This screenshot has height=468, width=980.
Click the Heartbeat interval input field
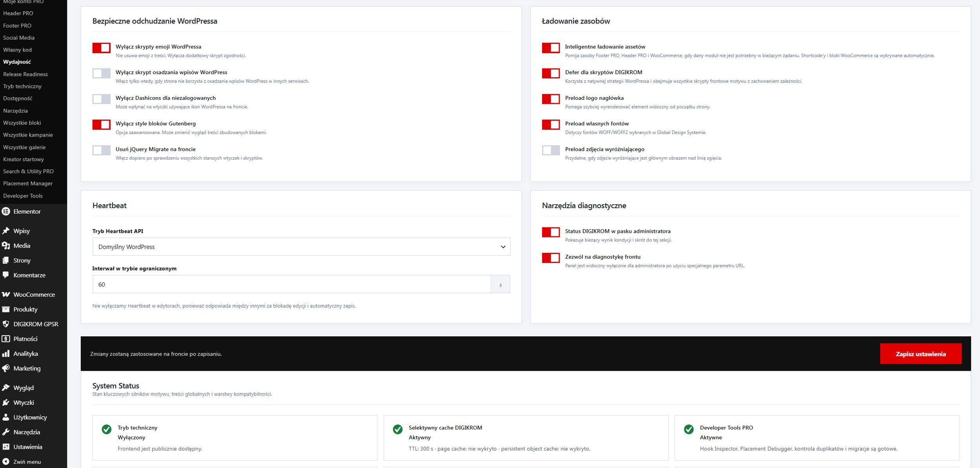(292, 285)
